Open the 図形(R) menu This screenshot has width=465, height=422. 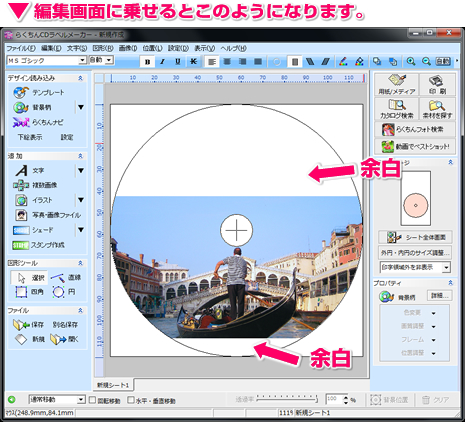(x=103, y=48)
